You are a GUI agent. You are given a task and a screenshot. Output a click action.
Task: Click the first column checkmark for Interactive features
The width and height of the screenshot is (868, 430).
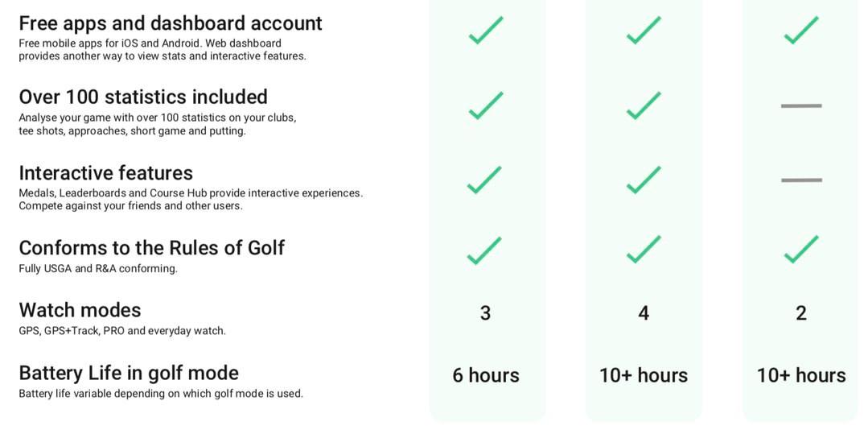[484, 180]
